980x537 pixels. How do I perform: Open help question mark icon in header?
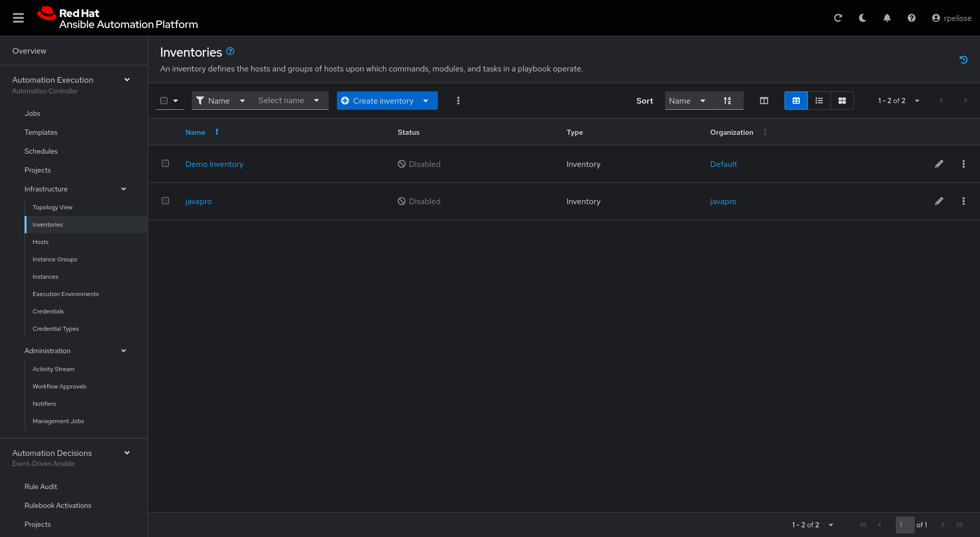click(912, 18)
